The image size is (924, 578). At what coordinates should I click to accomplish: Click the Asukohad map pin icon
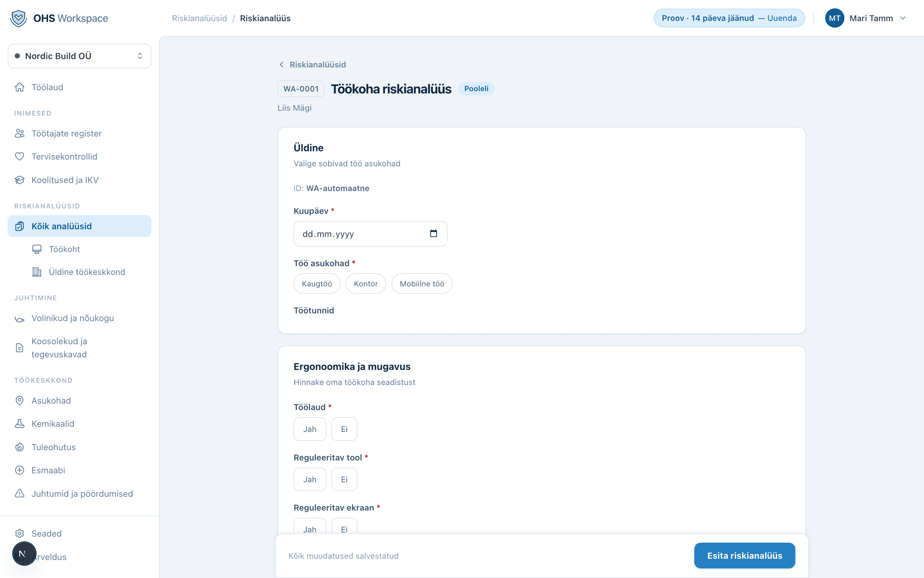[20, 401]
